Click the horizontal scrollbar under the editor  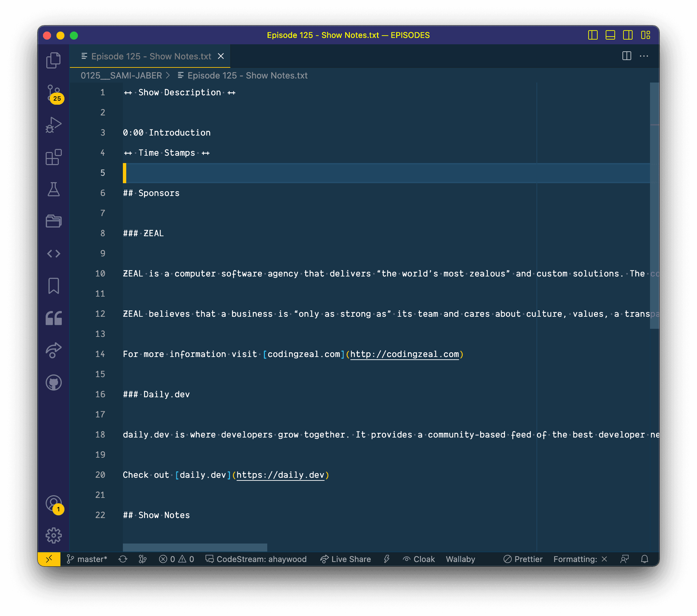pos(195,547)
